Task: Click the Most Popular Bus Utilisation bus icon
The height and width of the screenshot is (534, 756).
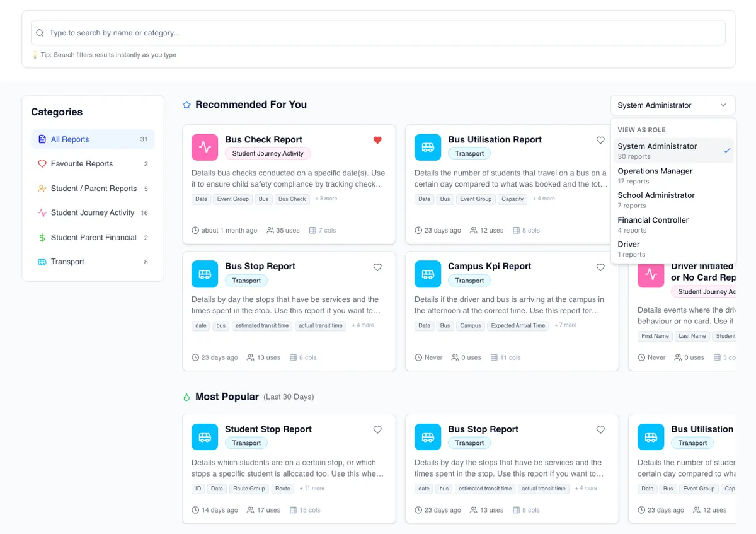Action: coord(651,437)
